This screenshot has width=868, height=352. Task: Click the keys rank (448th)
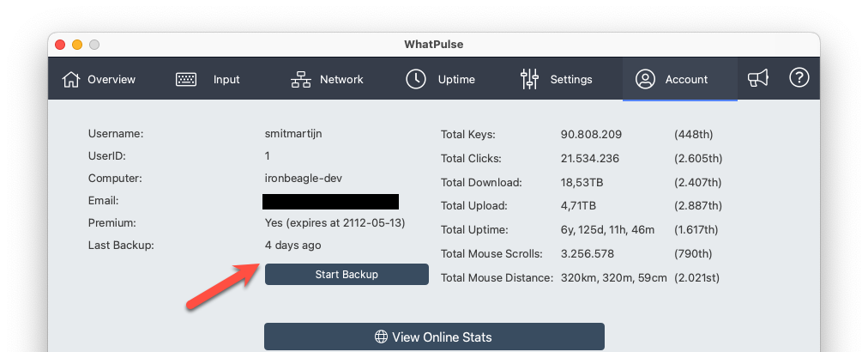[x=694, y=134]
